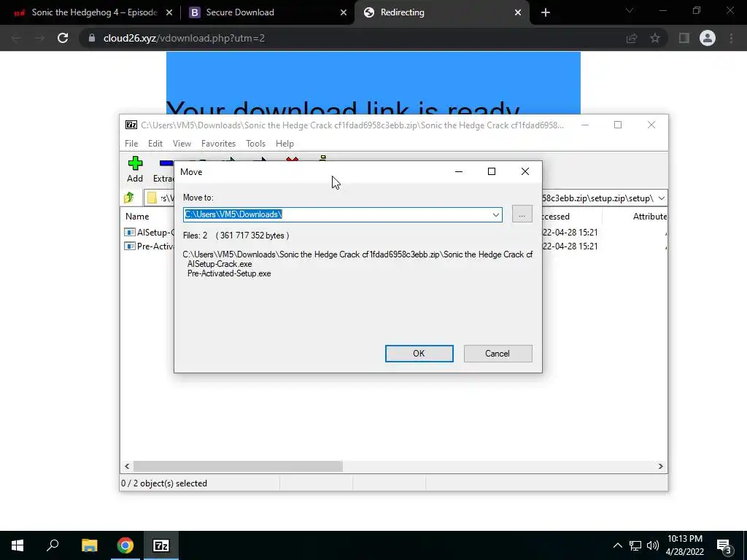This screenshot has height=560, width=747.
Task: Open the Favorites menu in 7-Zip
Action: click(219, 144)
